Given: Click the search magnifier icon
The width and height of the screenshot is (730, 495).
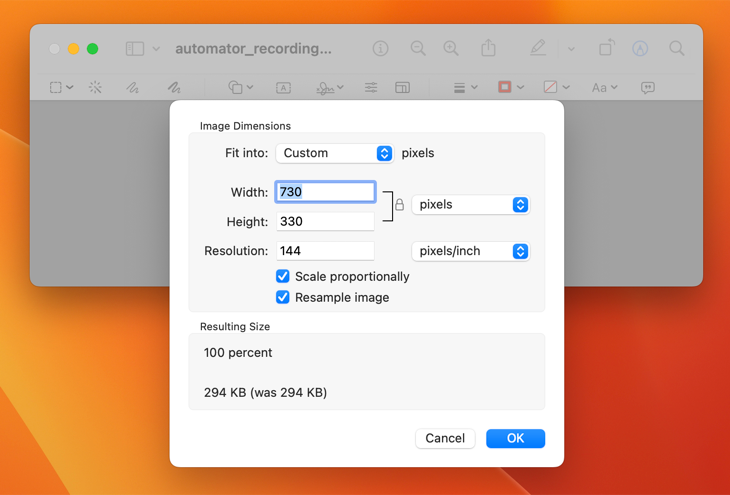Looking at the screenshot, I should pyautogui.click(x=677, y=48).
